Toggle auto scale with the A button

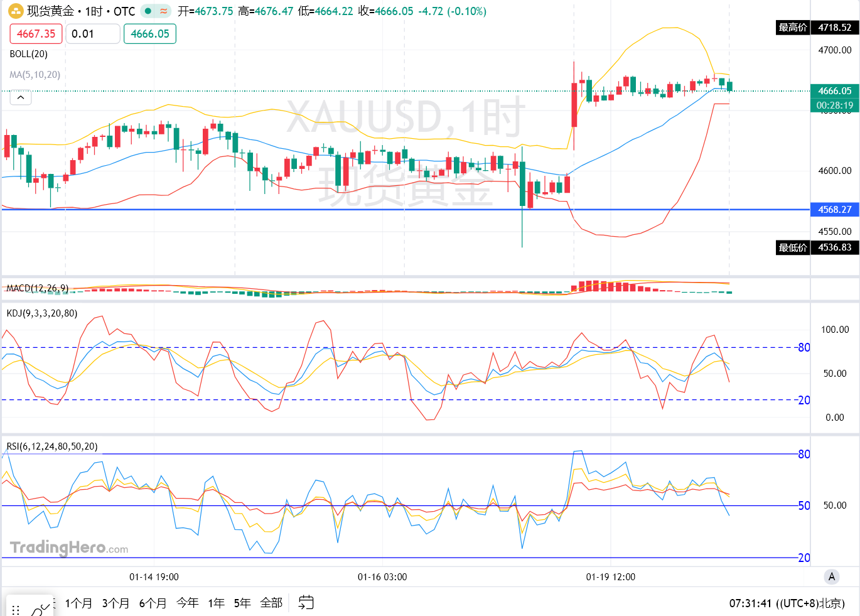click(x=832, y=576)
